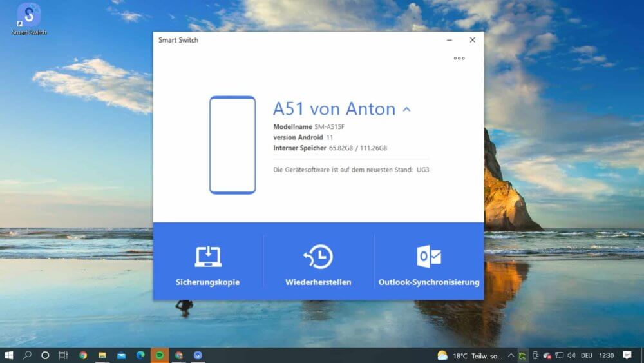Open the volume control tray icon
This screenshot has height=363, width=644.
(571, 356)
